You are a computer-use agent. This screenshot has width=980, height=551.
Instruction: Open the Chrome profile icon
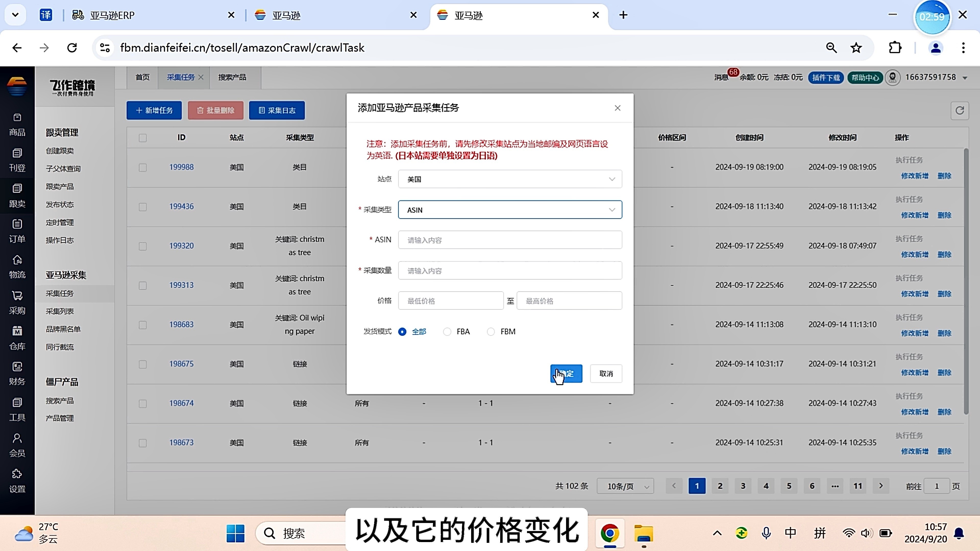936,48
